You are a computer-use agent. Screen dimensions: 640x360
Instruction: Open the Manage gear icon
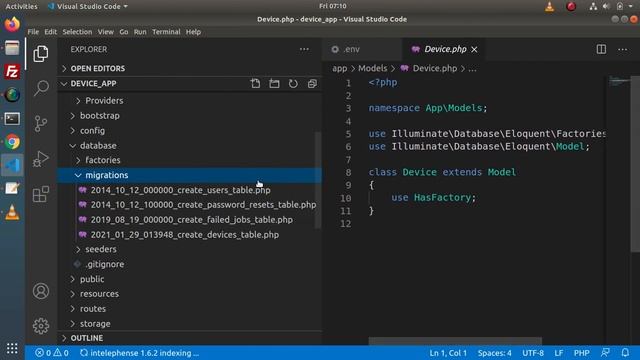41,326
